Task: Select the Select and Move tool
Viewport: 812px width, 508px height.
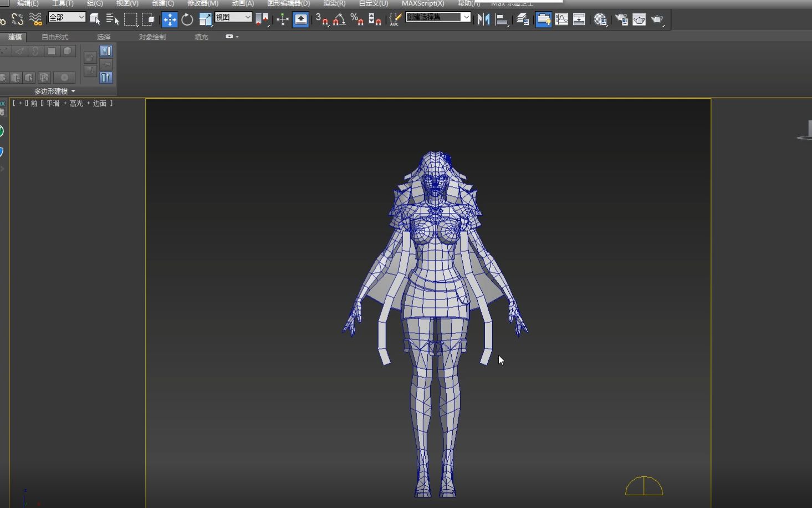Action: pos(170,19)
